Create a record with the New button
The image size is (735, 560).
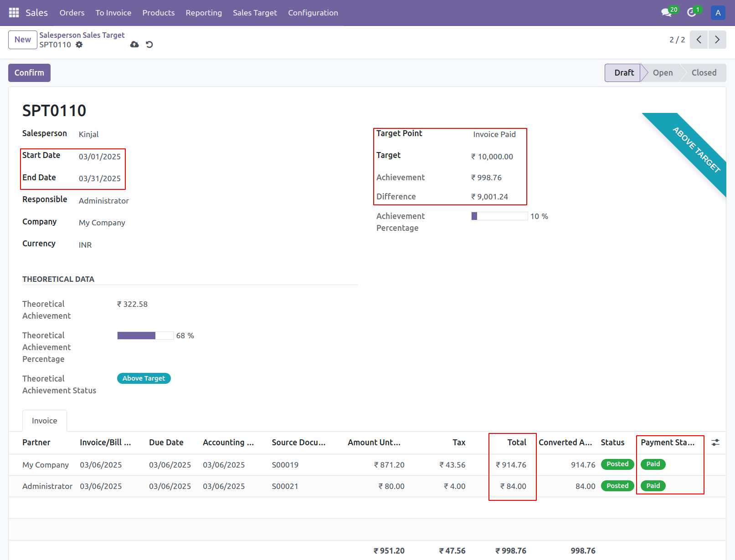pos(22,40)
